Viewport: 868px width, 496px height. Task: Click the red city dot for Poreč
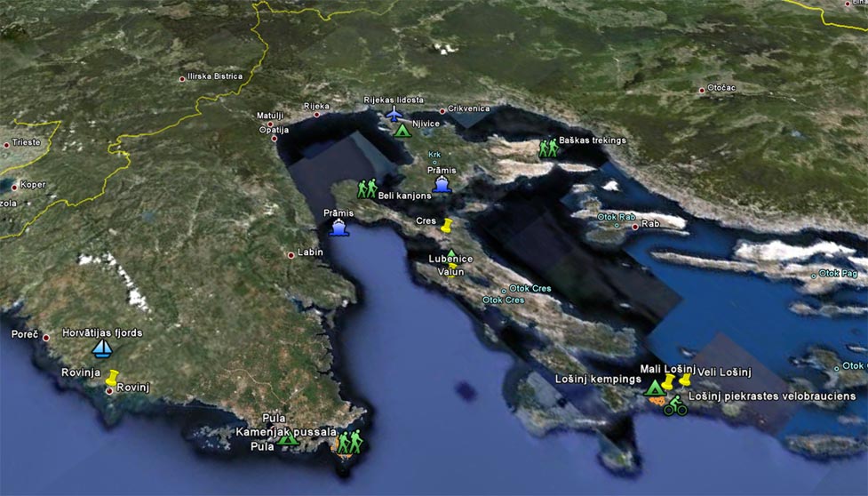point(46,337)
